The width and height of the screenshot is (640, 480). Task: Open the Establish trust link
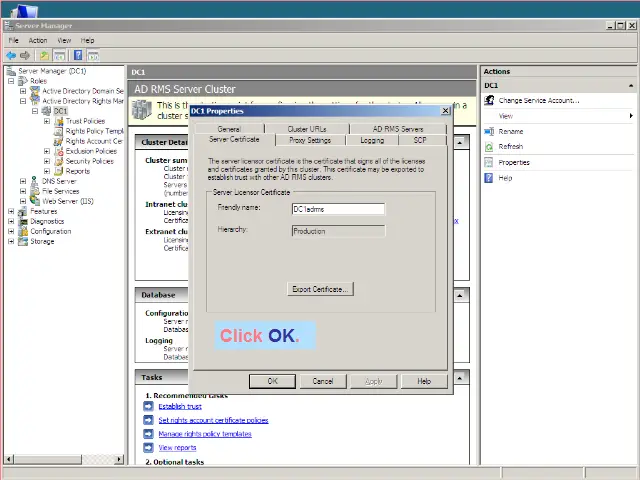coord(180,406)
